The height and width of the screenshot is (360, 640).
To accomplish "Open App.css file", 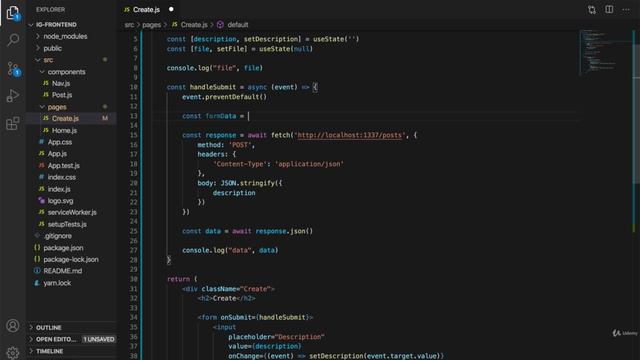I will pyautogui.click(x=60, y=142).
